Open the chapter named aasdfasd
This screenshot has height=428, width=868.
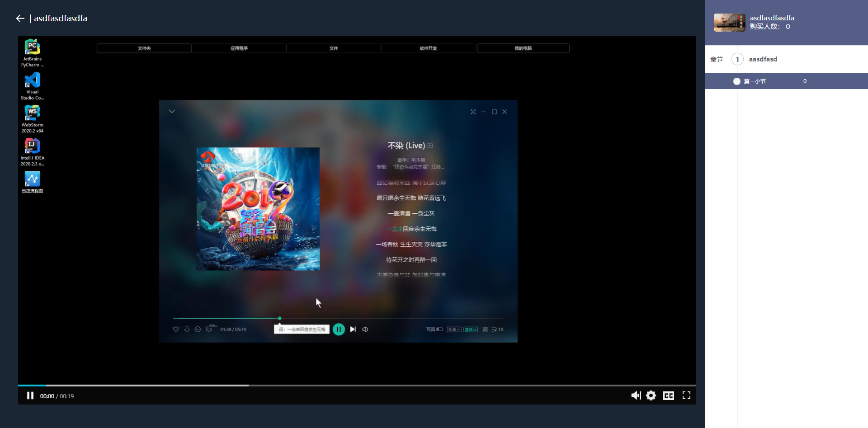pos(763,59)
